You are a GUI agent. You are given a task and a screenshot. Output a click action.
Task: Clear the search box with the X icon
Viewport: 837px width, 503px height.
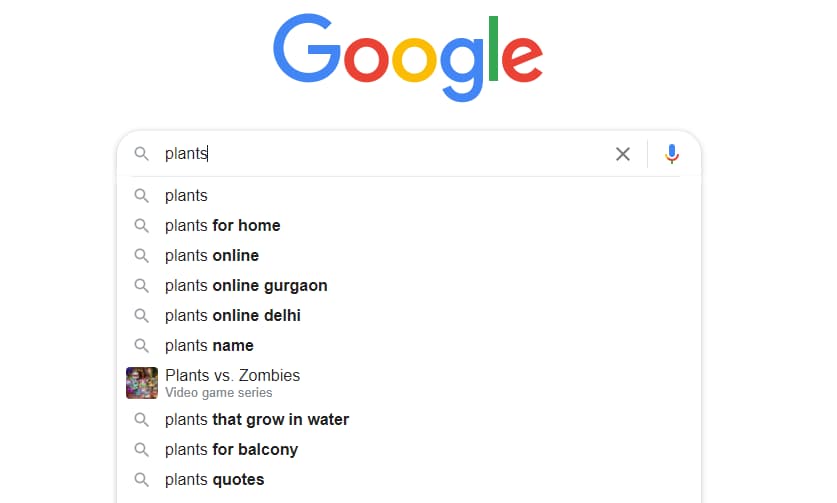pos(622,154)
